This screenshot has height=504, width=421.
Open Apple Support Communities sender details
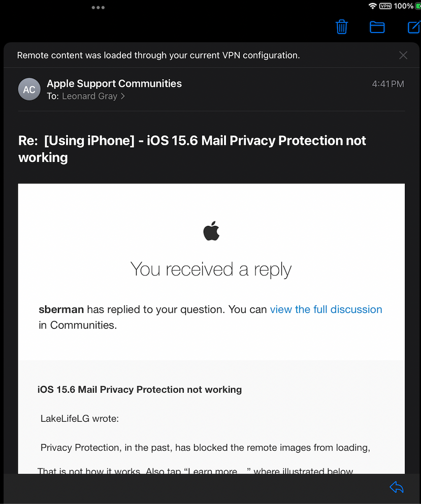click(114, 83)
